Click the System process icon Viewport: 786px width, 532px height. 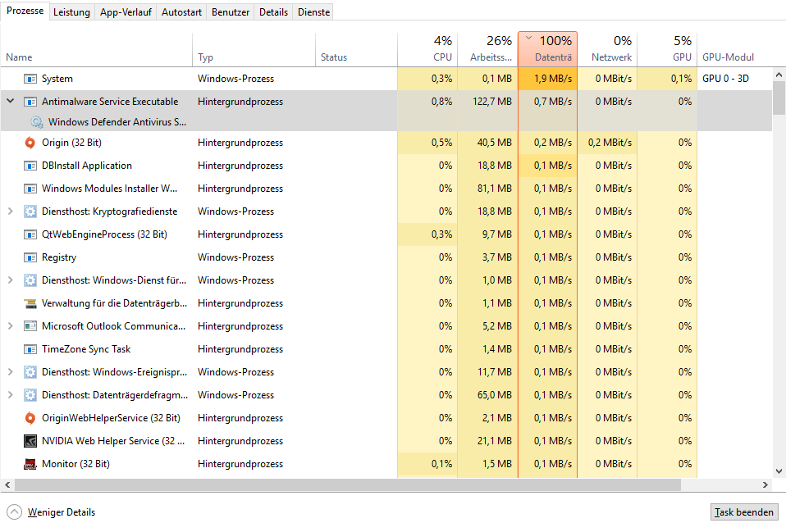click(x=30, y=79)
